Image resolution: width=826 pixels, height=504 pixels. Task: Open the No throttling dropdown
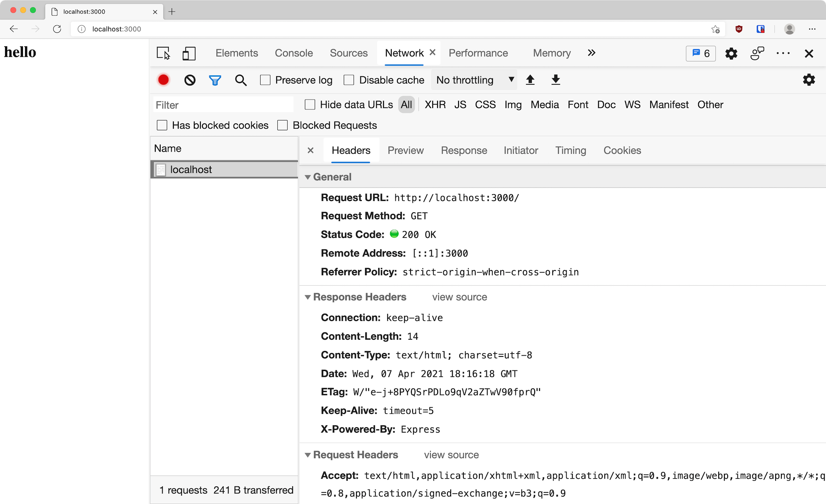click(x=474, y=80)
